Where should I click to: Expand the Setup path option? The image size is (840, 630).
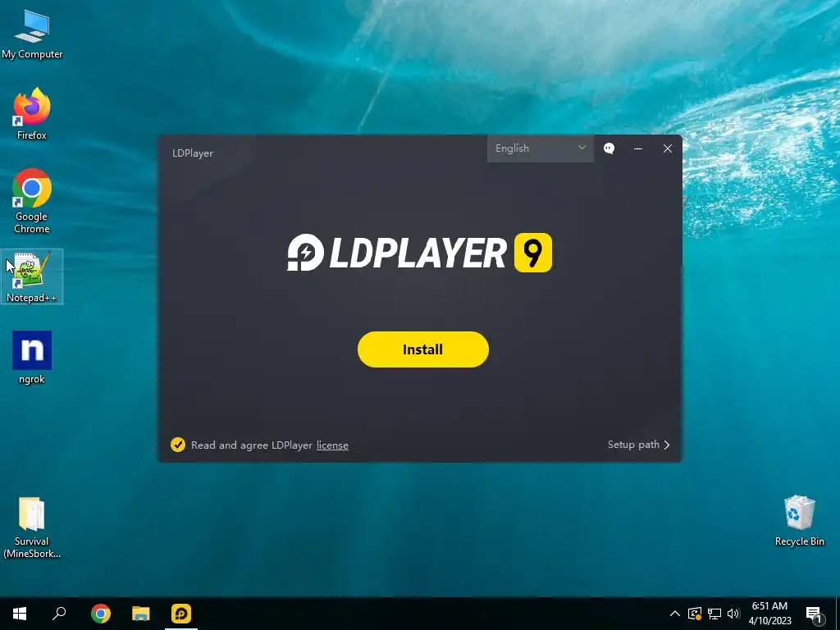point(638,445)
